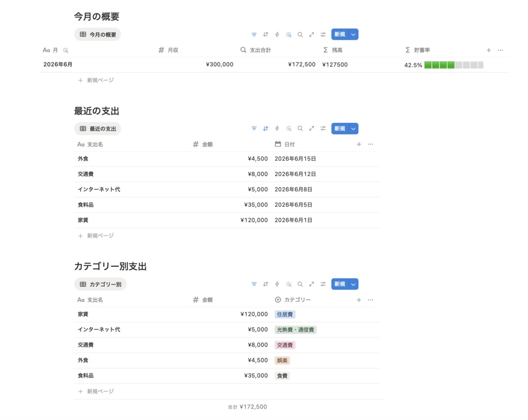Click ¥300,000 月収 cell

(x=220, y=64)
